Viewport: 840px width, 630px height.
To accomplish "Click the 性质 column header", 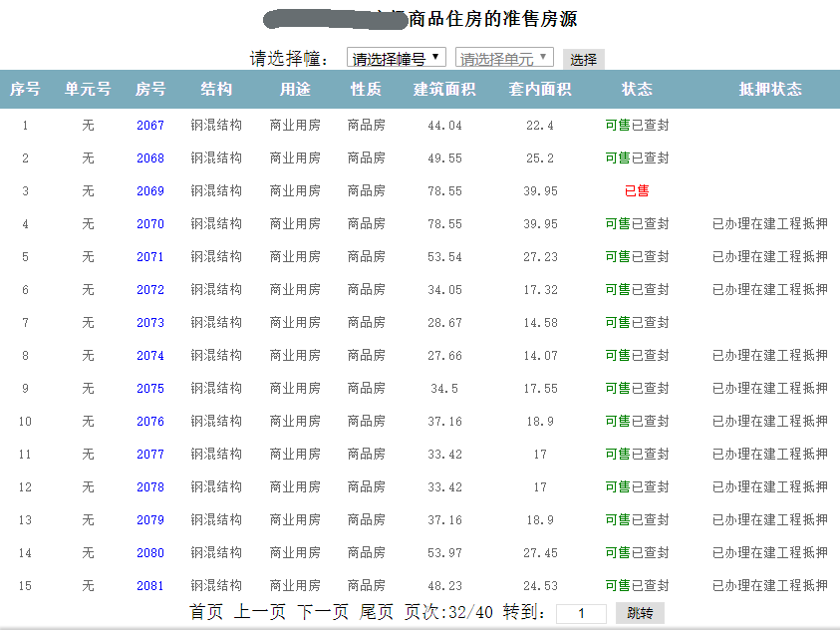I will click(366, 89).
